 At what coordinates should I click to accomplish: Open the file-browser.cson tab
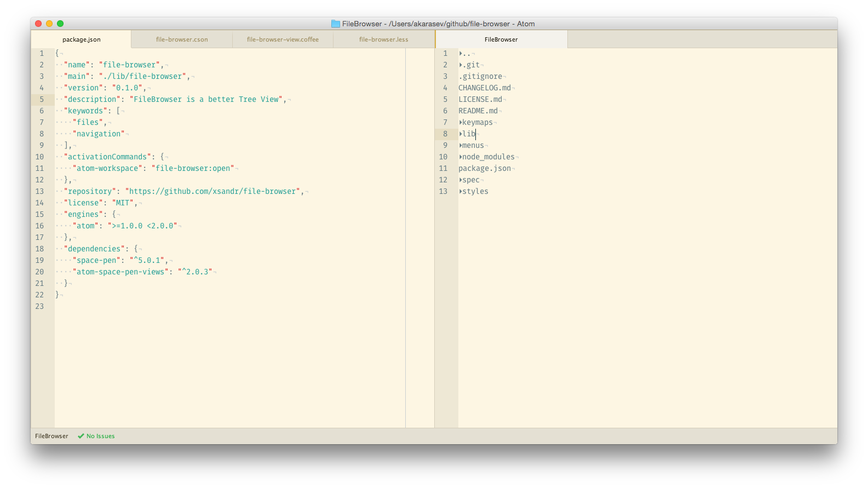tap(182, 39)
